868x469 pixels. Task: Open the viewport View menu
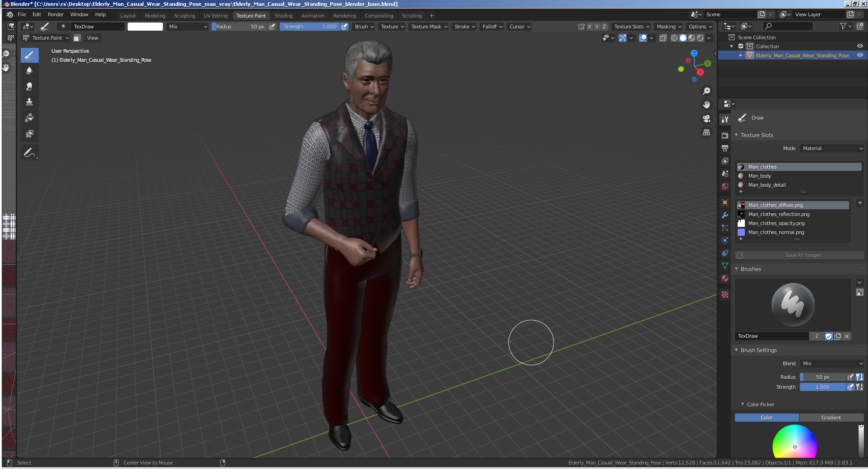tap(92, 38)
